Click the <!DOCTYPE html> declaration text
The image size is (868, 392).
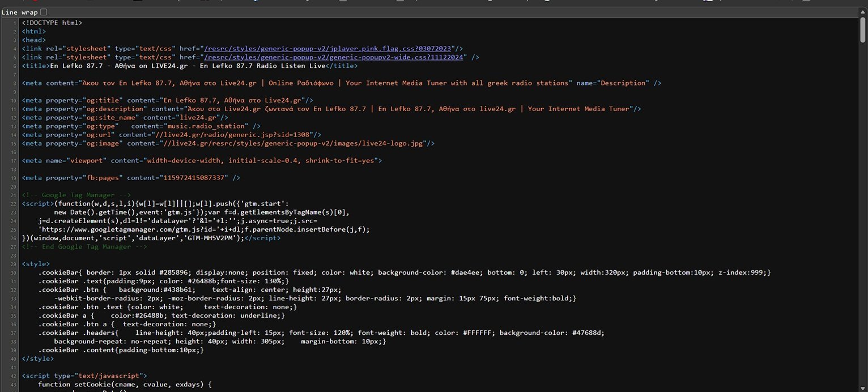click(52, 23)
